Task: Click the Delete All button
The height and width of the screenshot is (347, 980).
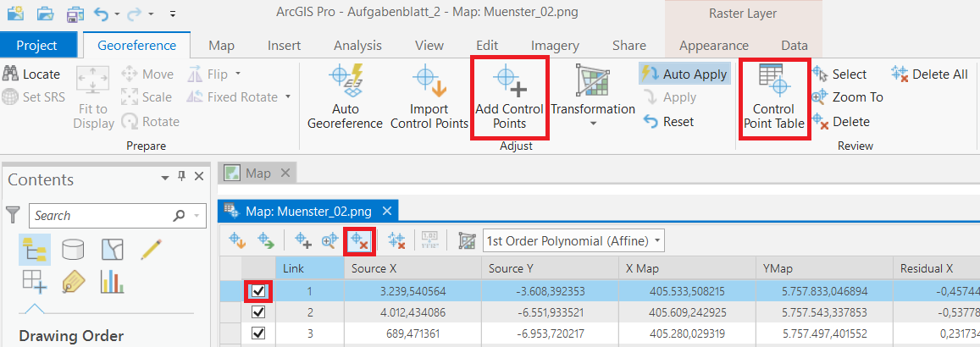Action: 929,74
